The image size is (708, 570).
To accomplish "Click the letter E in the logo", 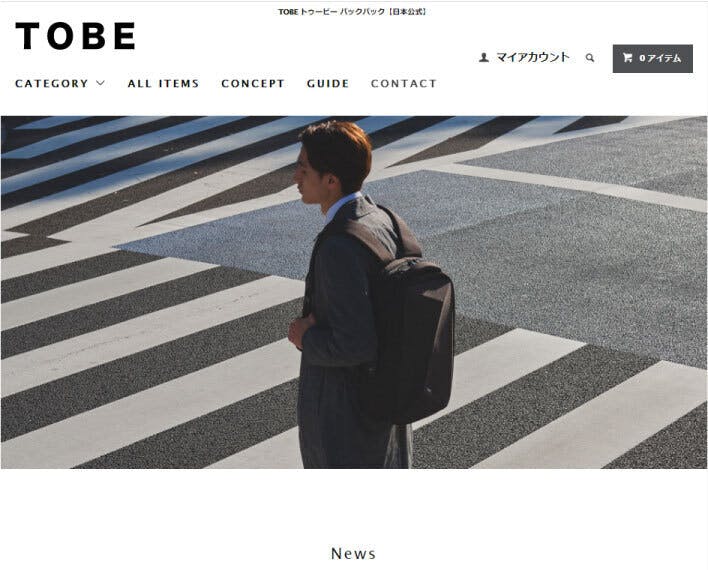I will click(125, 36).
